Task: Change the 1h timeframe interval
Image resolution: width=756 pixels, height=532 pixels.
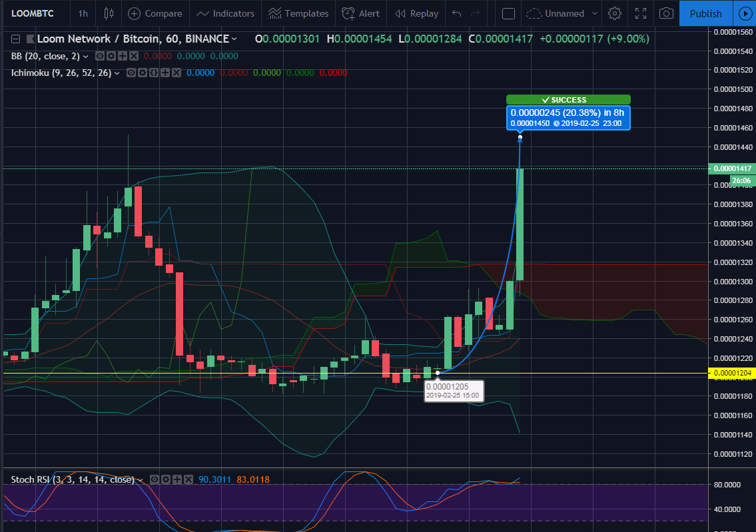Action: point(83,13)
